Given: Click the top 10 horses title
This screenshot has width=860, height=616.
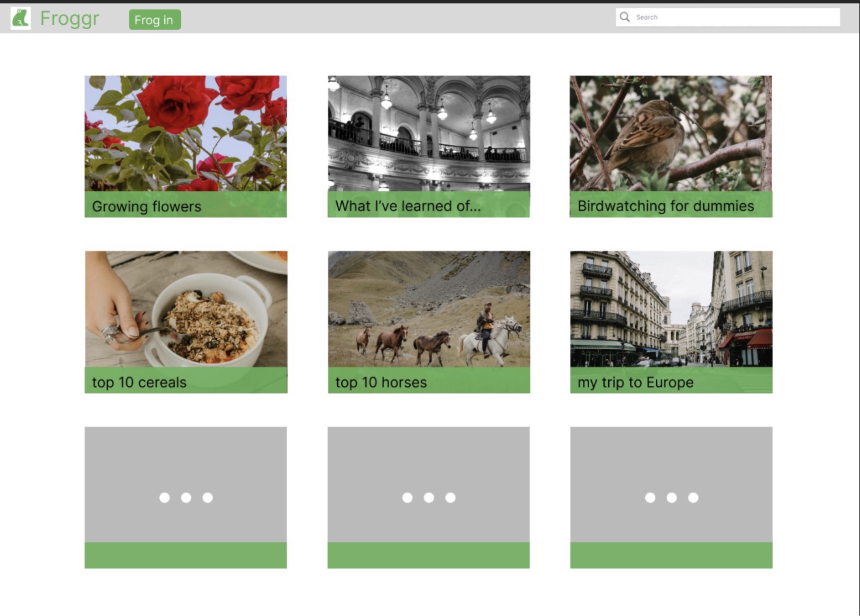Looking at the screenshot, I should point(381,382).
